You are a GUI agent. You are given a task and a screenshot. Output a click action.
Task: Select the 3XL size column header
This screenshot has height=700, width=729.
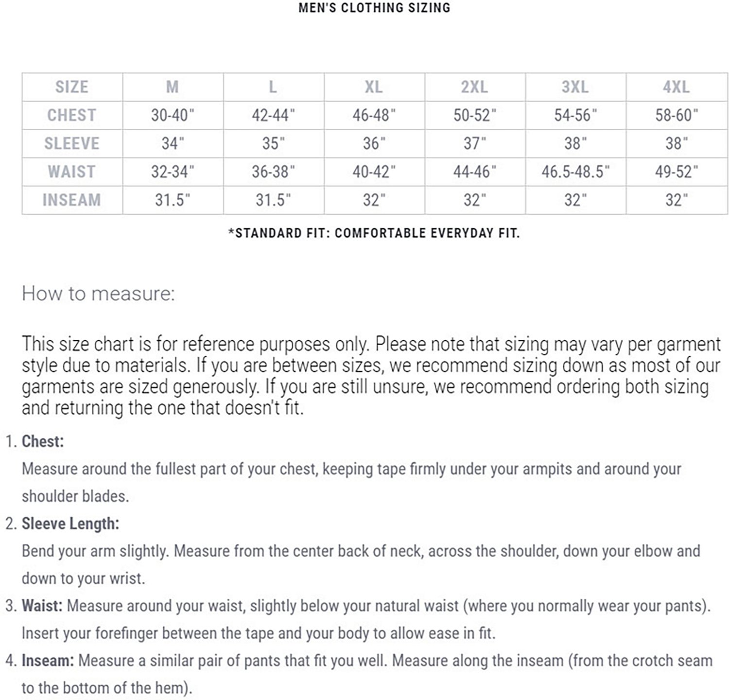[x=575, y=87]
